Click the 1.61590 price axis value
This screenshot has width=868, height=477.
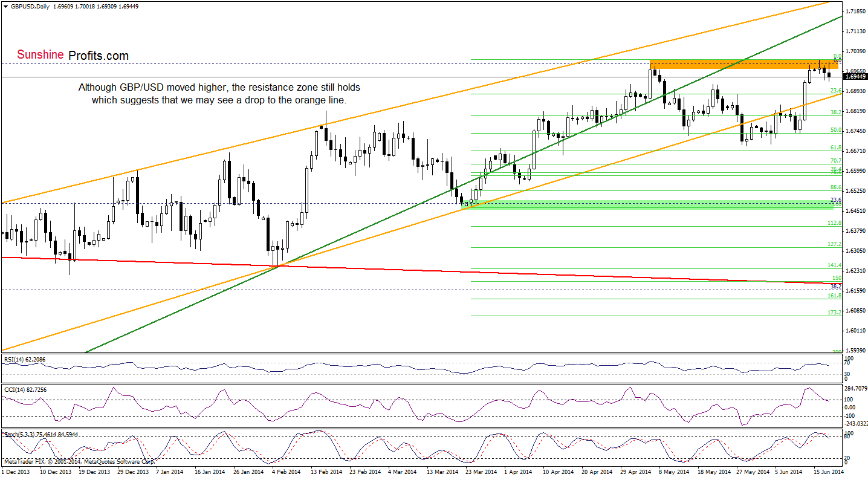[857, 290]
